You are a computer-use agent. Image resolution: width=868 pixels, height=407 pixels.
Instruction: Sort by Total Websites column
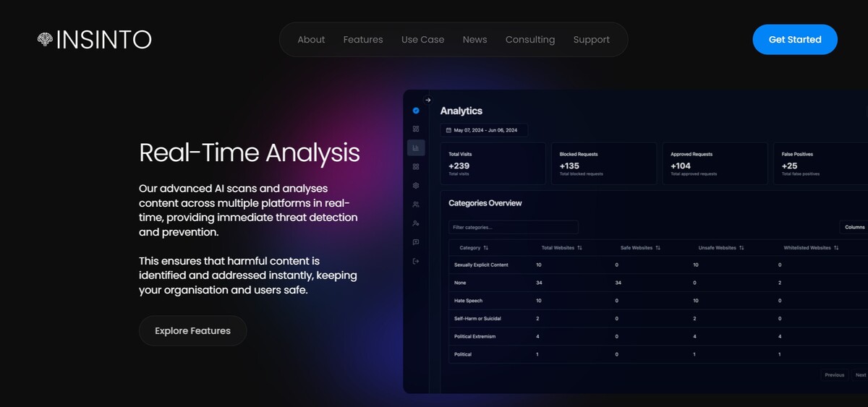click(562, 248)
